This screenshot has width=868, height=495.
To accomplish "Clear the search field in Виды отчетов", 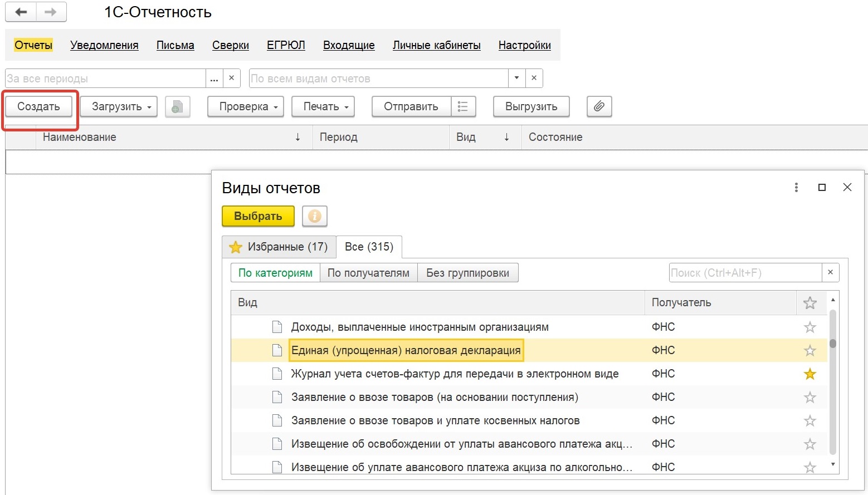I will pos(831,272).
